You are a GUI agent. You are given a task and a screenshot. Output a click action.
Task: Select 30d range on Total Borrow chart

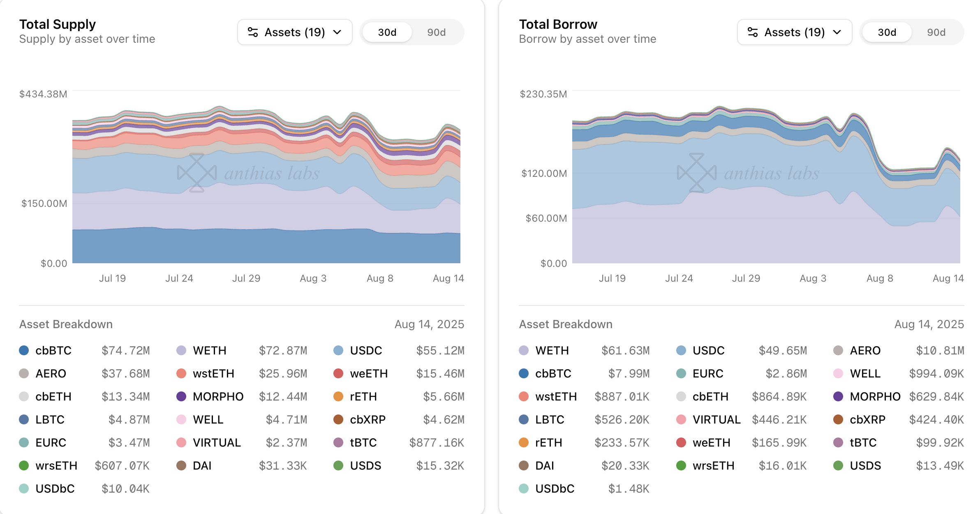click(887, 32)
